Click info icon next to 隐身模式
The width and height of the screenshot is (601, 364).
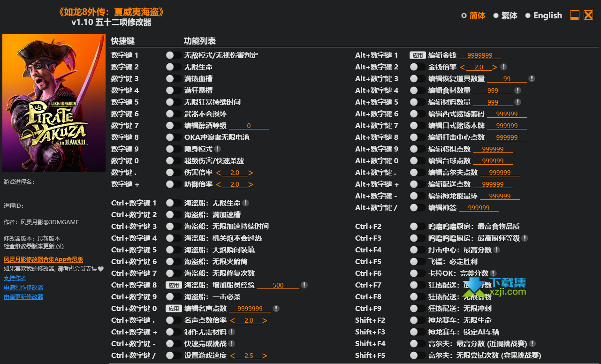tap(218, 149)
